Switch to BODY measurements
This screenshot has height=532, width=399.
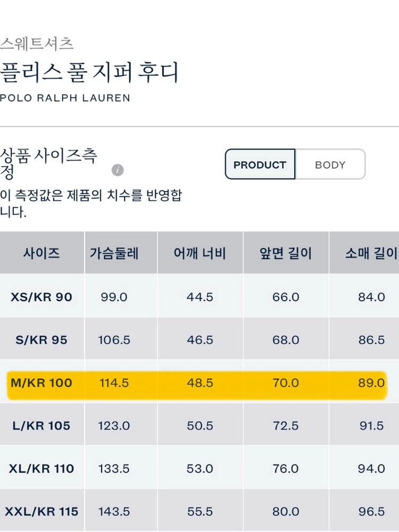click(330, 164)
